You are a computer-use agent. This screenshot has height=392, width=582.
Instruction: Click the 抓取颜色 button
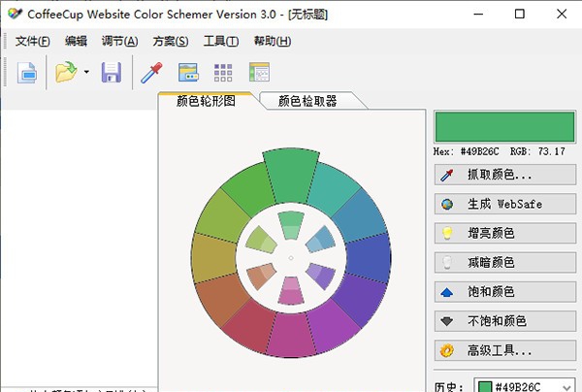click(x=499, y=176)
